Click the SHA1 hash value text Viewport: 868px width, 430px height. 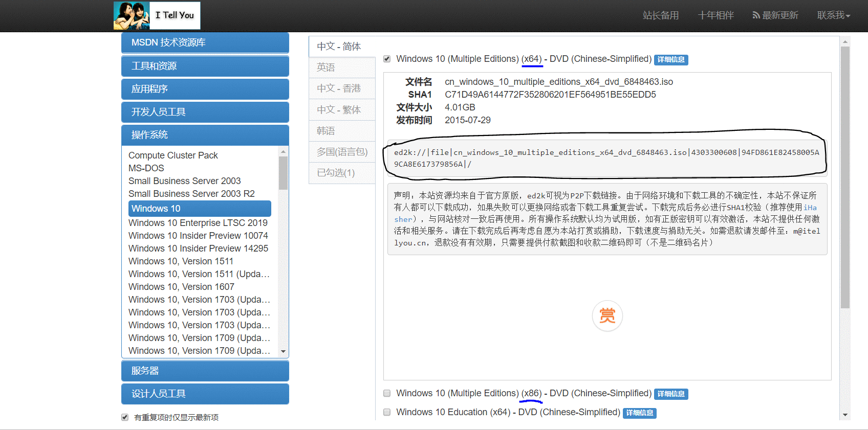550,95
